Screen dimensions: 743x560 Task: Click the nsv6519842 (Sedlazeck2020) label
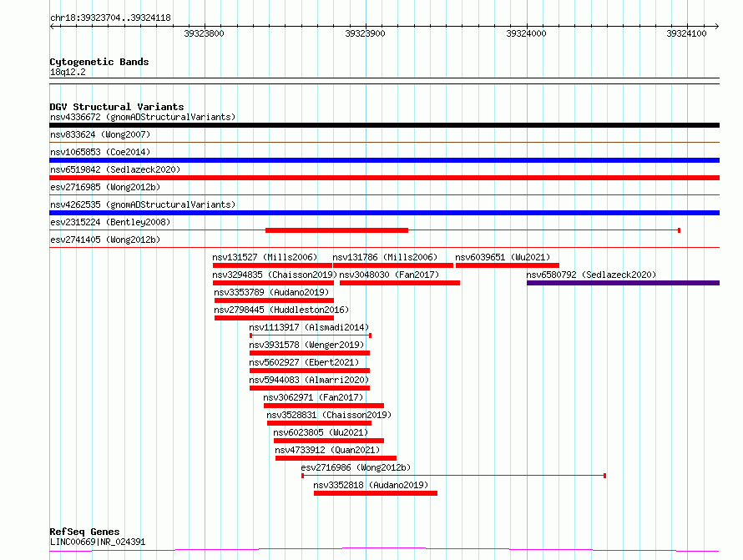[115, 169]
